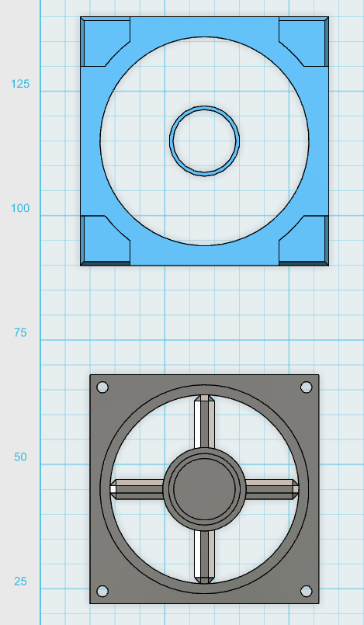Click the ruler label 25
364x625 pixels.
20,582
